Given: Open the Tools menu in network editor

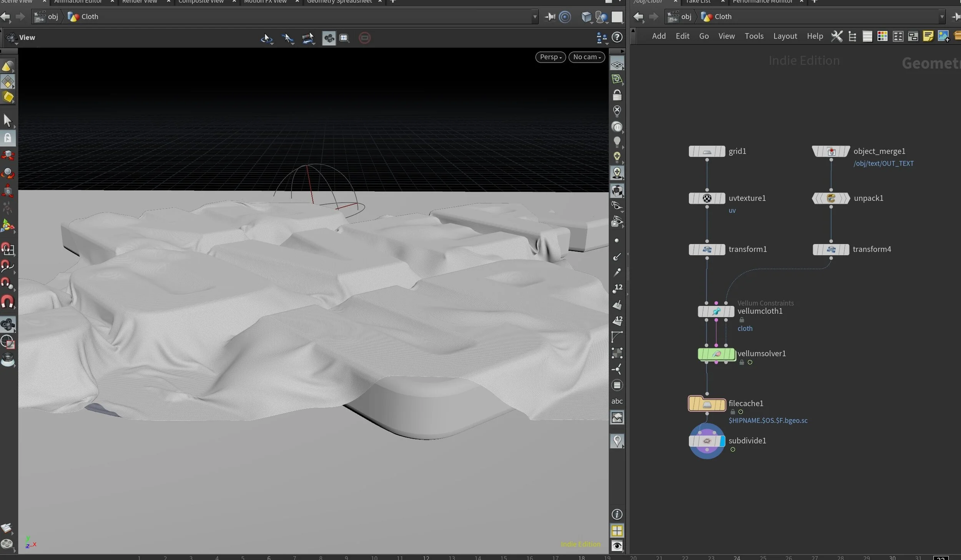Looking at the screenshot, I should 754,36.
